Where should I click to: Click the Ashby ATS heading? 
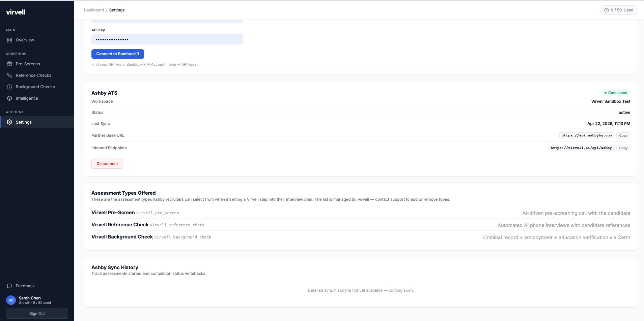tap(104, 93)
